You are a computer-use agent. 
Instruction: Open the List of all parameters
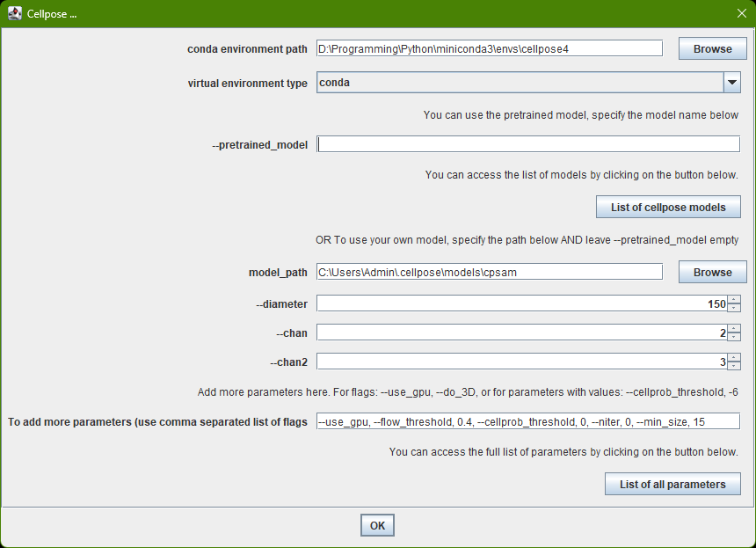point(672,484)
